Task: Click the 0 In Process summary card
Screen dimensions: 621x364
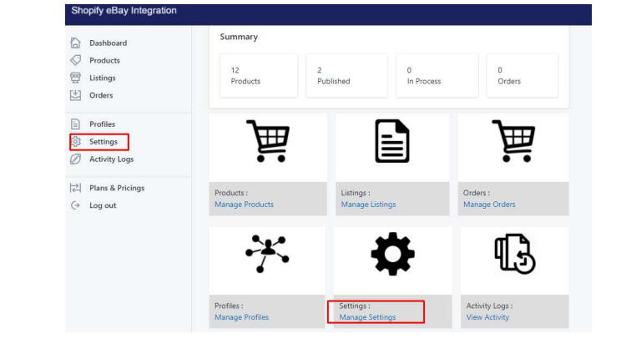Action: coord(437,75)
